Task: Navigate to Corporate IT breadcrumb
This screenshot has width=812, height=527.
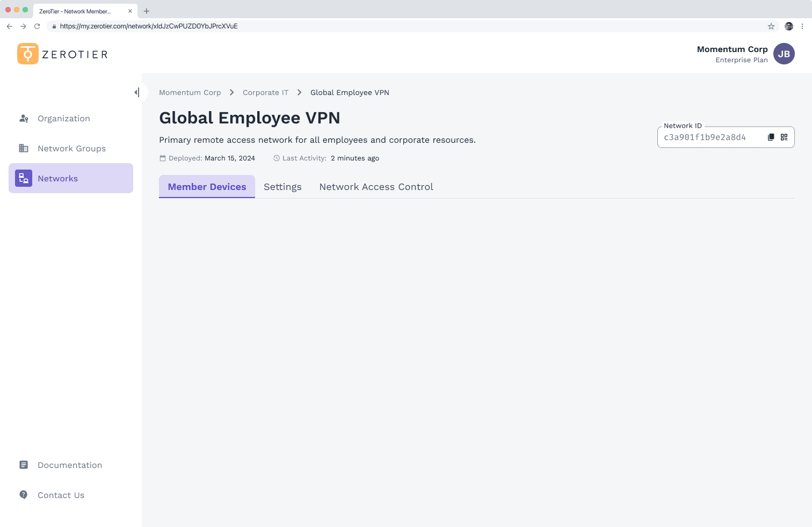Action: 265,92
